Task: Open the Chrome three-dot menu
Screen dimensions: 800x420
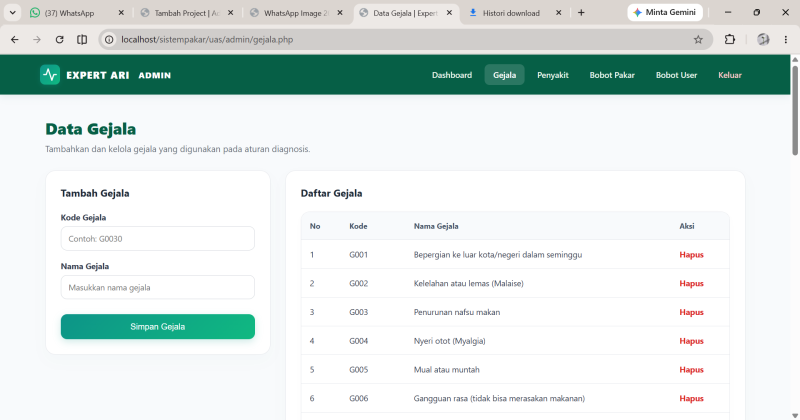Action: point(786,39)
